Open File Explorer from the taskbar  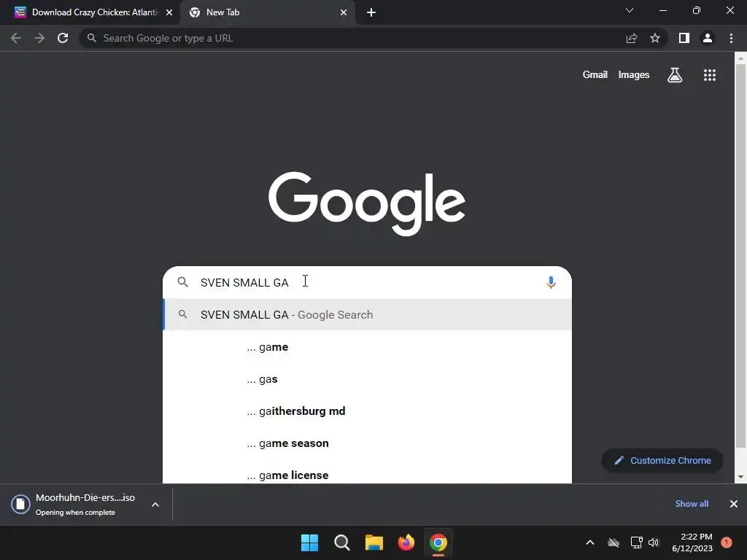pyautogui.click(x=374, y=542)
